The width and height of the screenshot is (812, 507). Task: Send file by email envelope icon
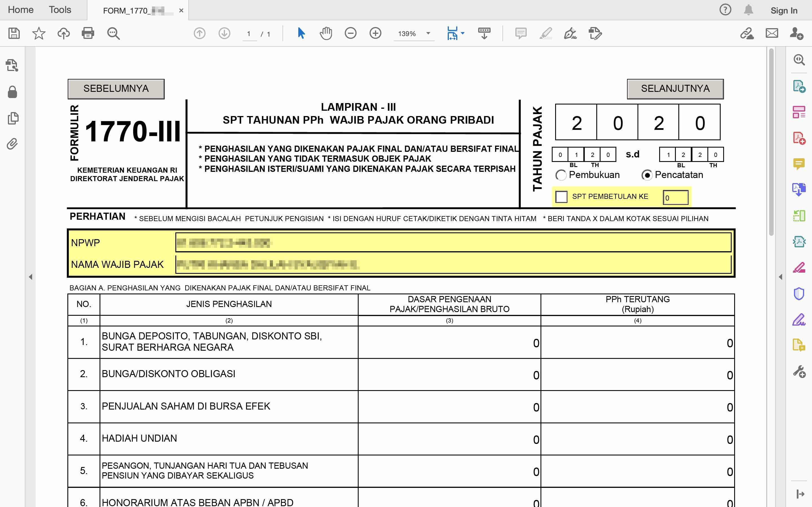771,33
